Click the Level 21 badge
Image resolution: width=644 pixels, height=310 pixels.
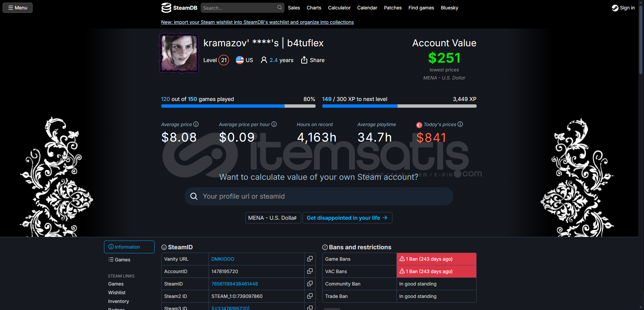point(224,60)
